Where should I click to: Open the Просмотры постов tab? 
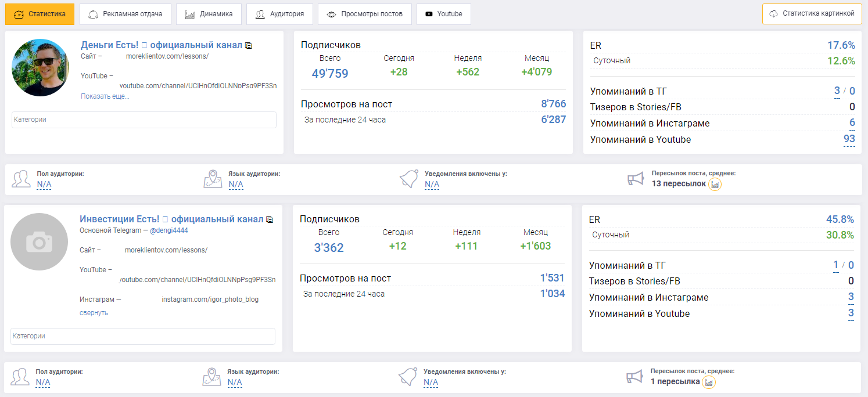364,14
